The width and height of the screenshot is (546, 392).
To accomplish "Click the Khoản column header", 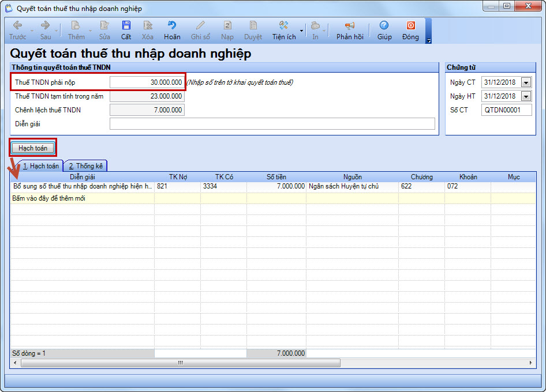I will click(468, 177).
